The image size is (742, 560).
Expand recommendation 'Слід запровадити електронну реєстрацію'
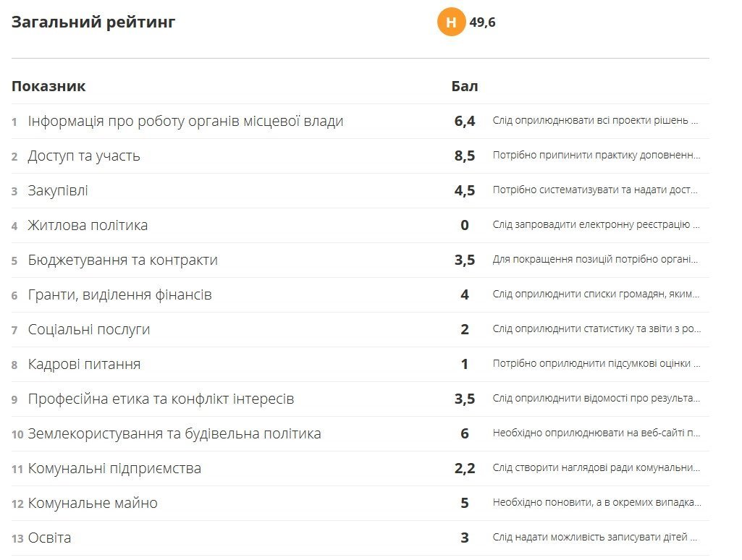pyautogui.click(x=596, y=225)
